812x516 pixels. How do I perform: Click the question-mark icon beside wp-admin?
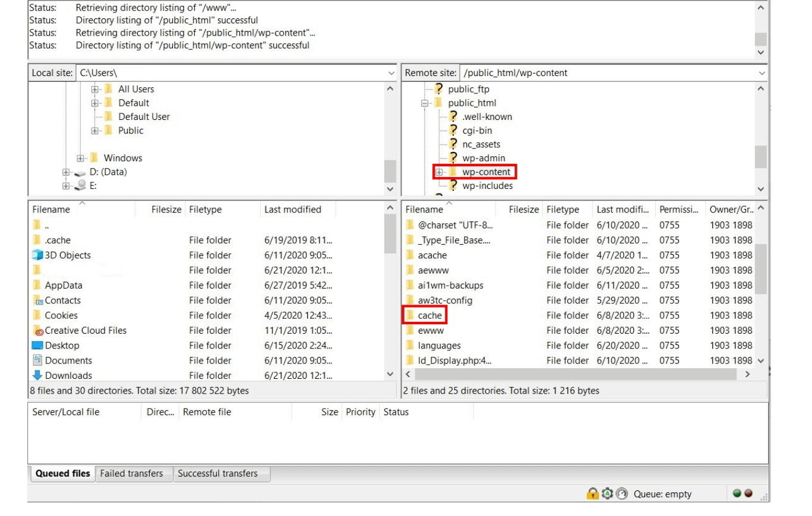tap(454, 158)
